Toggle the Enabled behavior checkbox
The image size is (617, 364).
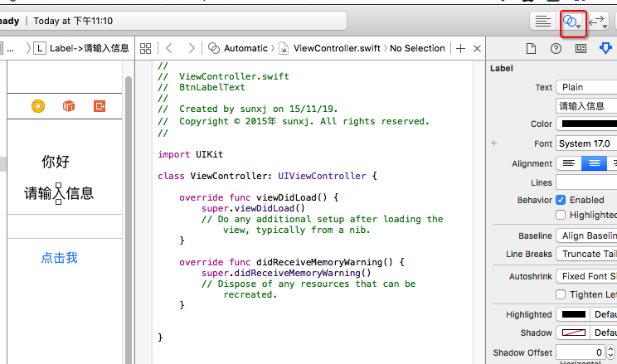[x=561, y=200]
